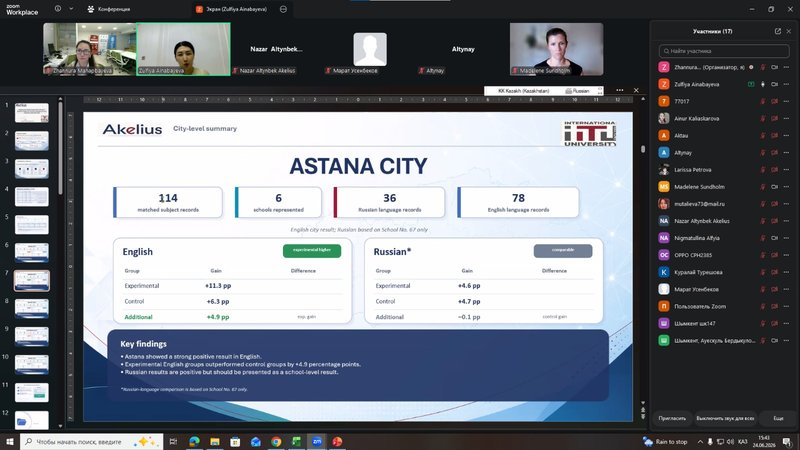The width and height of the screenshot is (800, 450).
Task: Toggle video for Zulfiya Ainabayeva in list
Action: click(x=774, y=84)
